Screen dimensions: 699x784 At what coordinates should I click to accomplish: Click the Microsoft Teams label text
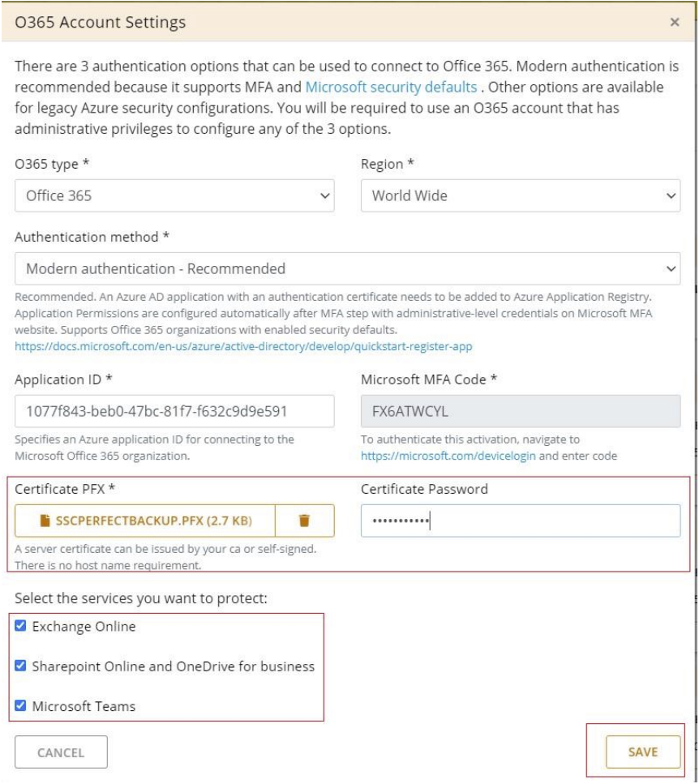tap(84, 706)
